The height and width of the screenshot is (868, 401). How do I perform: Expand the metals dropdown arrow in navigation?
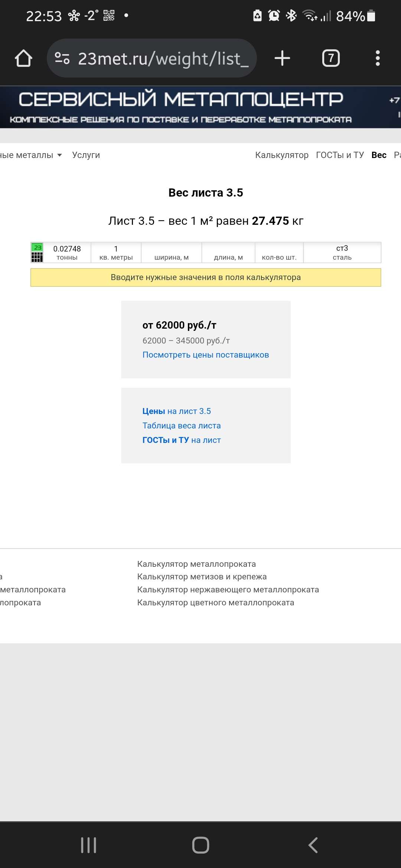coord(59,155)
